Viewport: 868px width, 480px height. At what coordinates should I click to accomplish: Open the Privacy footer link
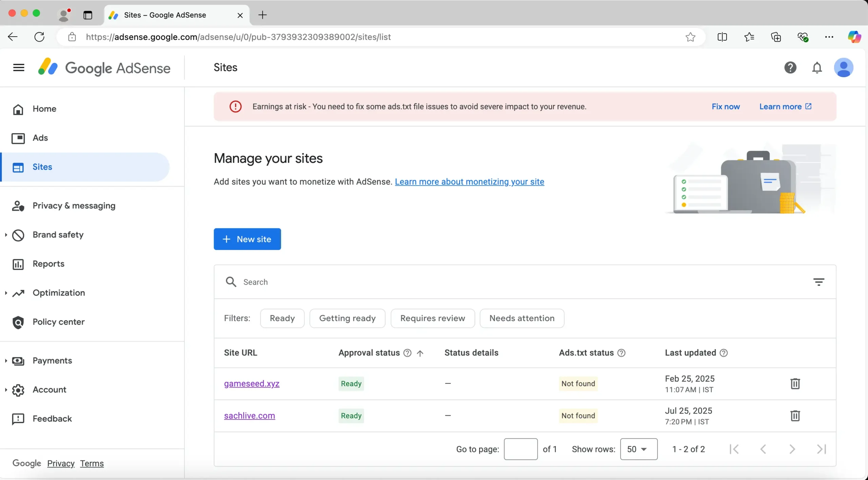click(61, 463)
